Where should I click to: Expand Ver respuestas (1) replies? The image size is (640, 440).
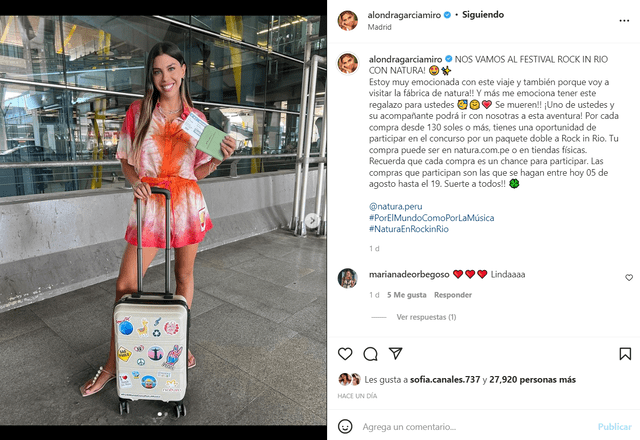tap(426, 317)
